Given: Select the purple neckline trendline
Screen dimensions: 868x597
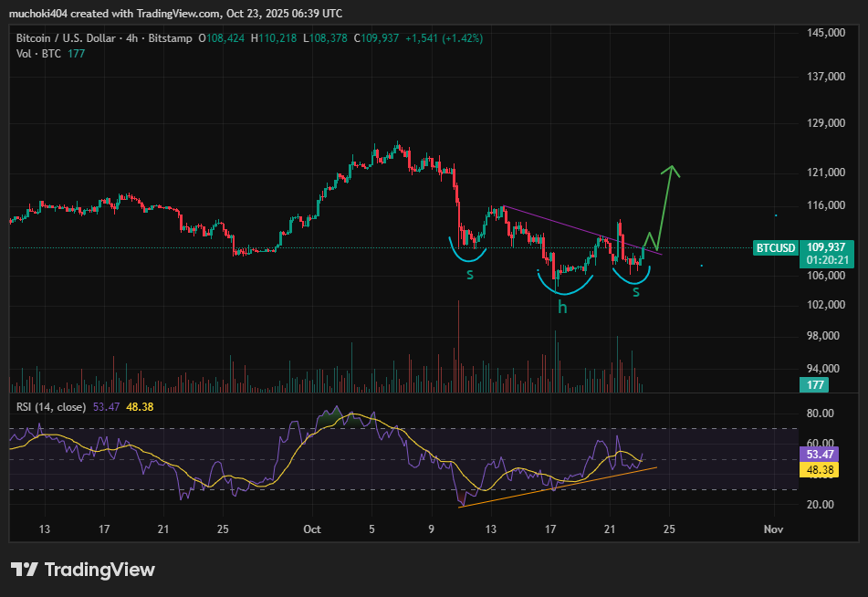Looking at the screenshot, I should 566,224.
